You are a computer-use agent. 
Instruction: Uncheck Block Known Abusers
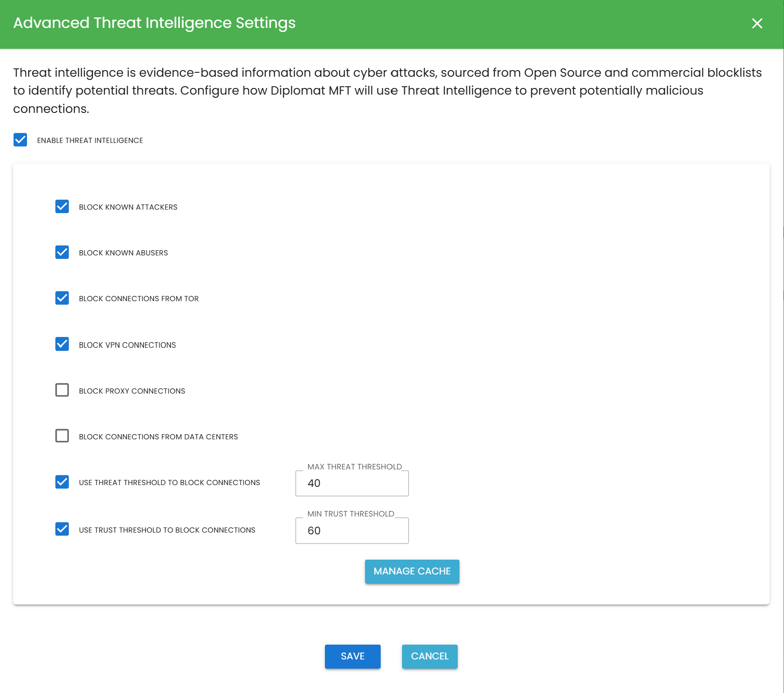point(62,252)
